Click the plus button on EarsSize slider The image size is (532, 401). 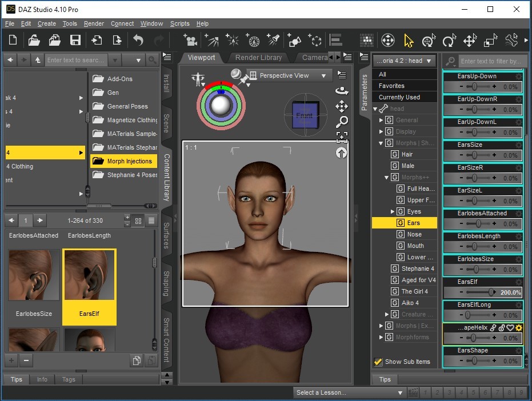click(494, 155)
